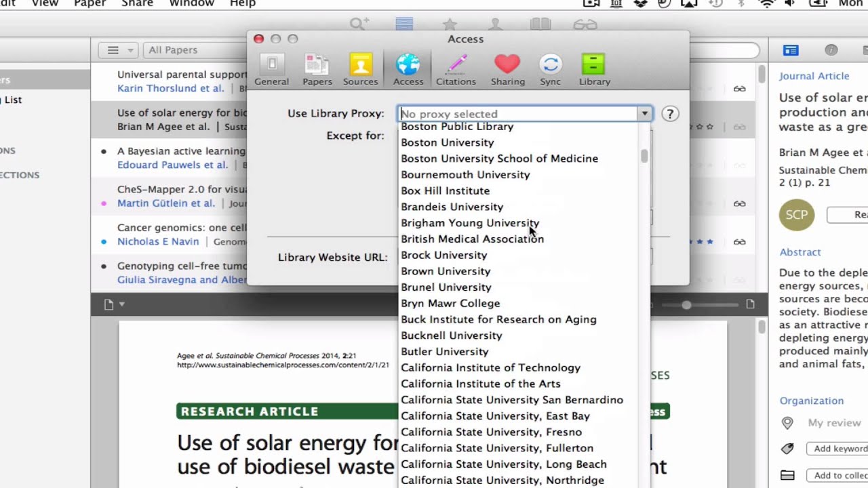
Task: Click glasses icon on CheS-Mapper row
Action: [740, 203]
